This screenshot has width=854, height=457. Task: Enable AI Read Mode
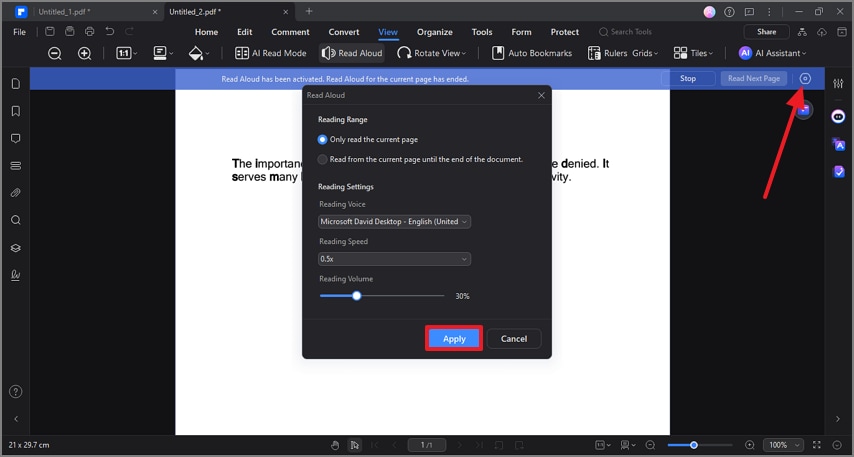coord(271,53)
